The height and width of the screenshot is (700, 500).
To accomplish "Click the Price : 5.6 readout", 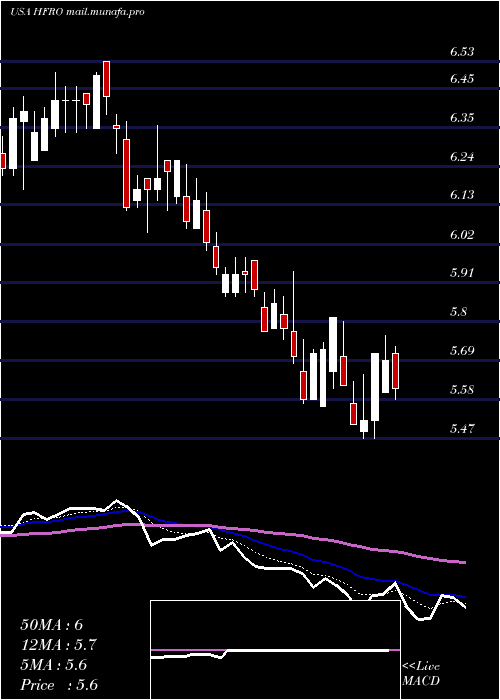I will tap(59, 685).
